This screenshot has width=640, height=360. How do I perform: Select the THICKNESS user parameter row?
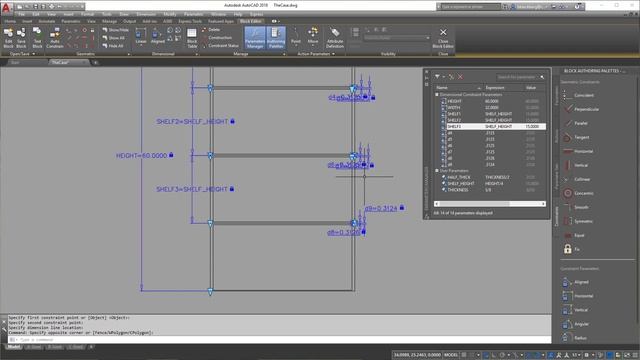[493, 190]
